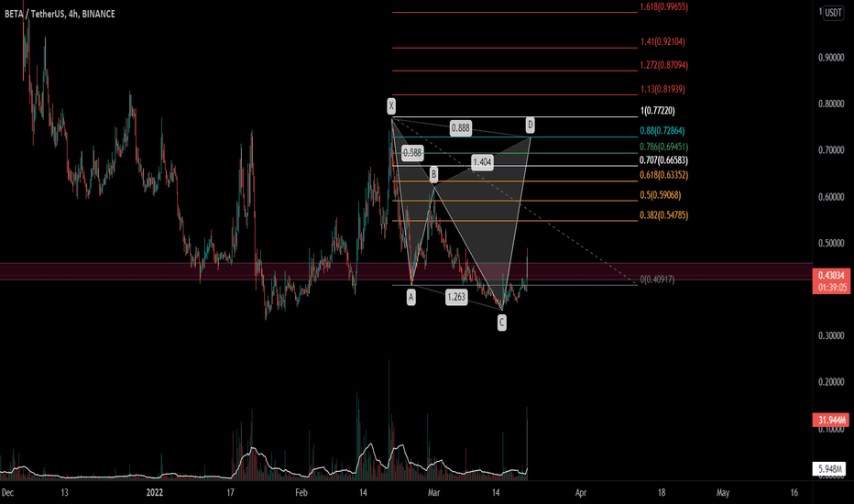Select the 0.88(0.72864) Fibonacci label
Image resolution: width=854 pixels, height=504 pixels.
(x=662, y=131)
